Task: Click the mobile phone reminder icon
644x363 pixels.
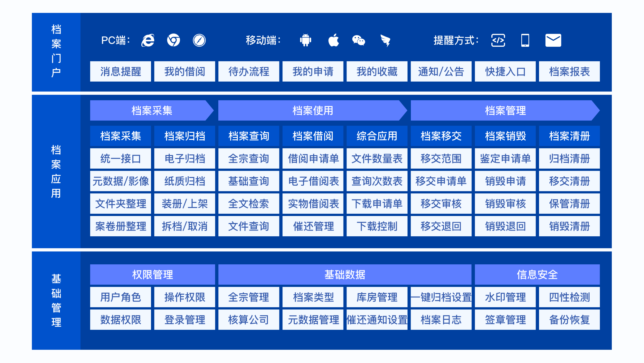Action: coord(525,40)
